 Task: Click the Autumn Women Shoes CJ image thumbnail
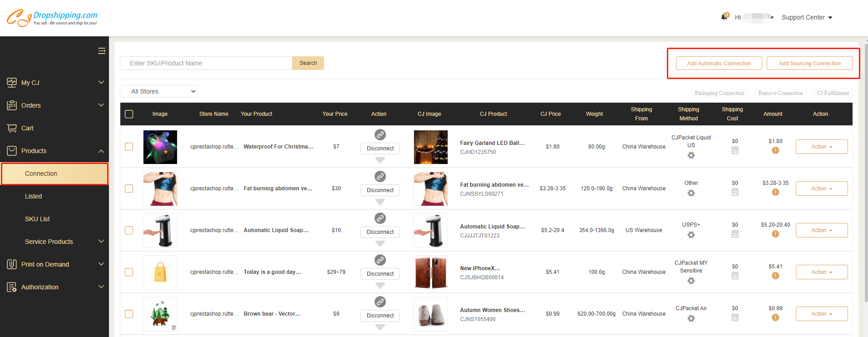[430, 314]
